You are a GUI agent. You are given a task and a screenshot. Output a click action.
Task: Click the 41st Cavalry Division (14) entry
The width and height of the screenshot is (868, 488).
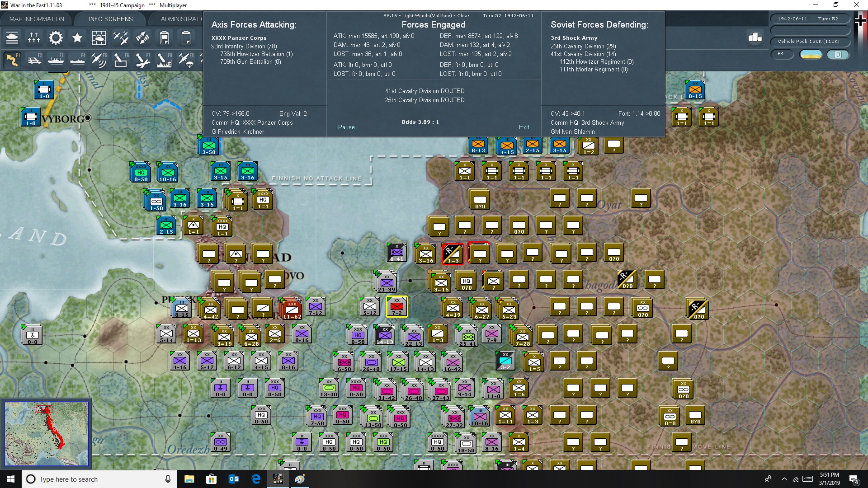click(583, 54)
